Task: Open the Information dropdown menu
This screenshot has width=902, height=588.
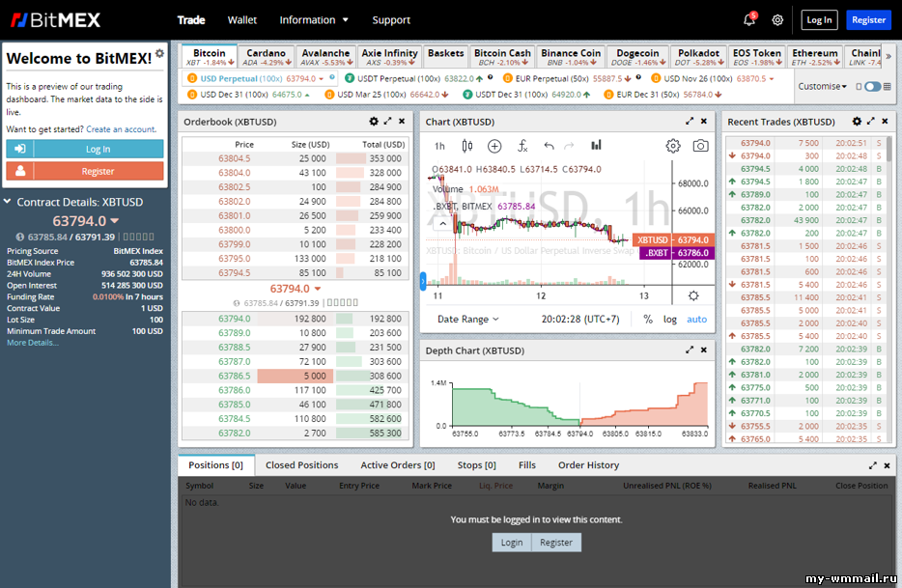Action: click(314, 20)
